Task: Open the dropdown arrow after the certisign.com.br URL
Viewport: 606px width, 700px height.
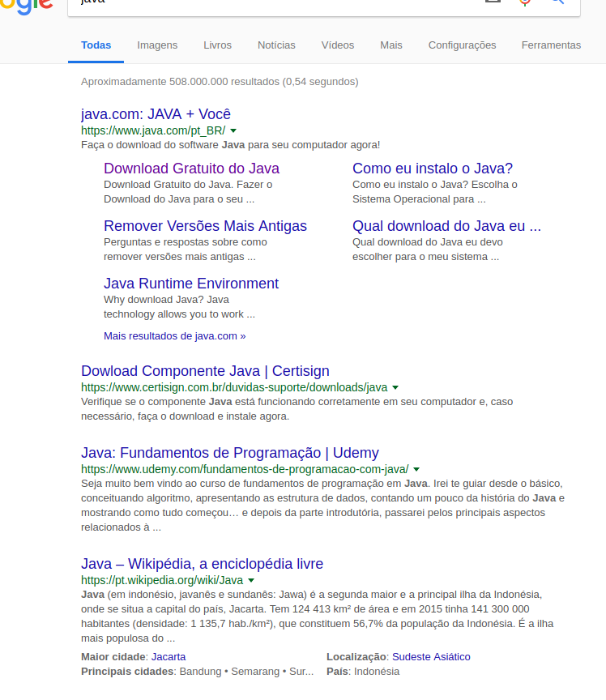Action: pos(395,387)
